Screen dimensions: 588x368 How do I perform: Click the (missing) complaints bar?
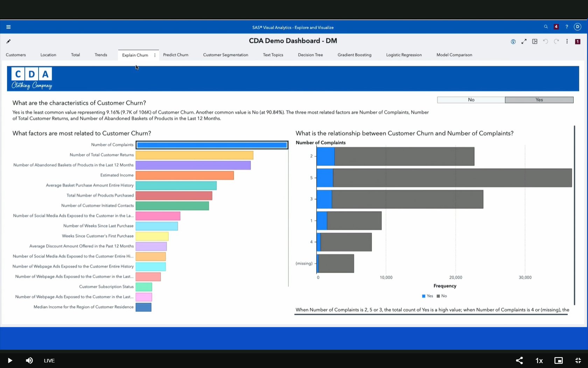click(335, 264)
